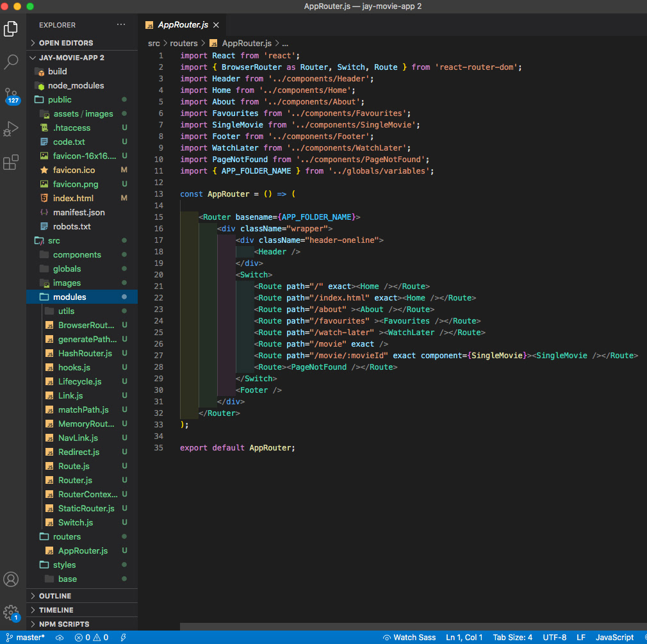Collapse the JAY-MOVIE-APP 2 project root
Image resolution: width=647 pixels, height=644 pixels.
click(71, 57)
